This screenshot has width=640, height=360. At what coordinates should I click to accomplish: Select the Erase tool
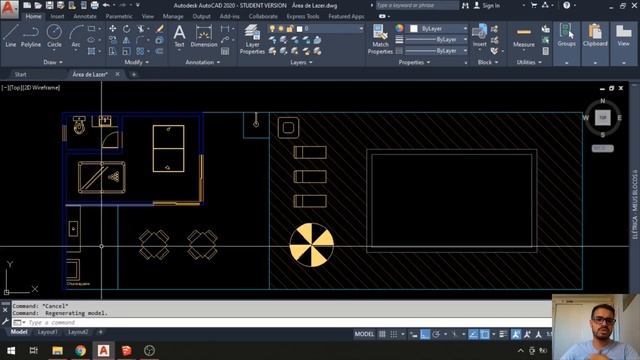click(x=160, y=29)
